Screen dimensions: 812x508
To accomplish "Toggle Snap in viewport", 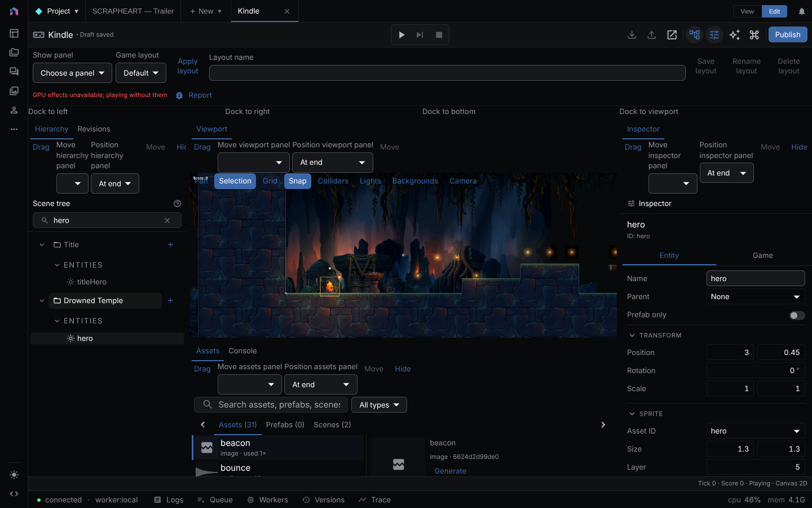I will pos(298,181).
